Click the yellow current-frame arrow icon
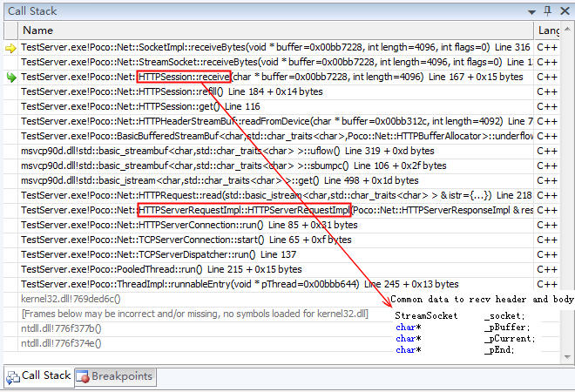575x392 pixels. click(10, 47)
